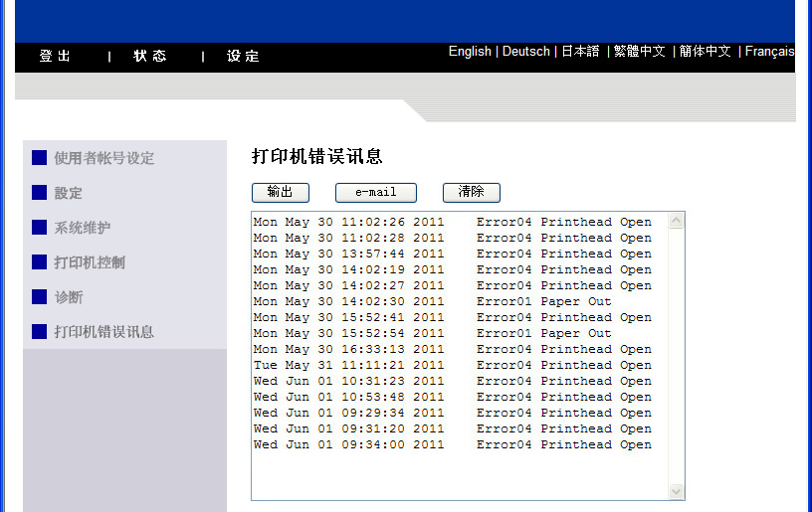Click blue square icon beside 系统维护
This screenshot has height=512, width=812.
coord(40,228)
